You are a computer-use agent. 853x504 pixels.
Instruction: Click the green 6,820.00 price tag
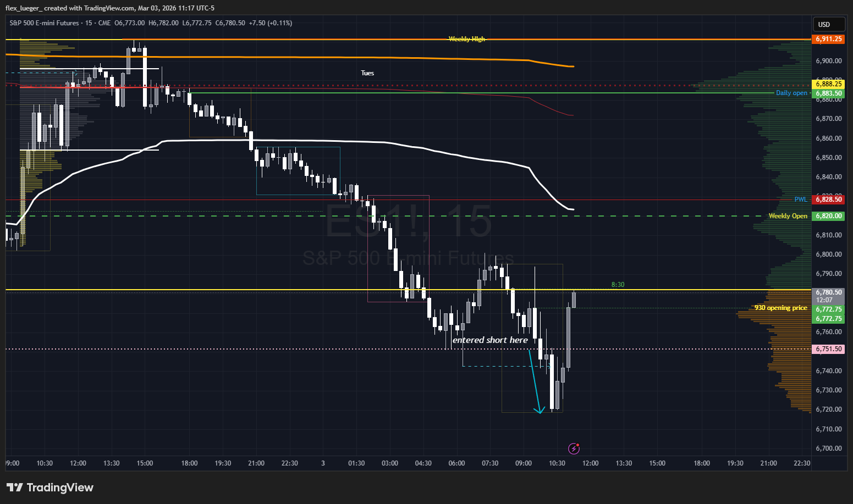(x=828, y=216)
